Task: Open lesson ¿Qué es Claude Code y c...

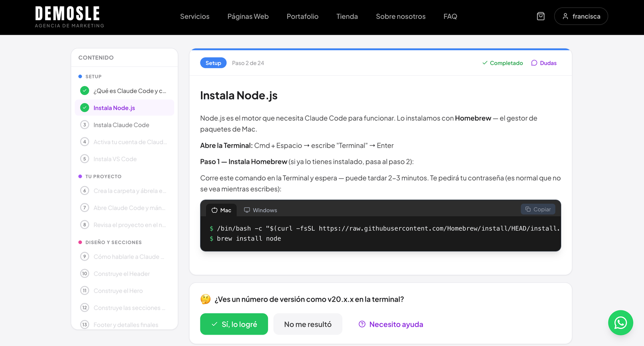Action: (x=125, y=91)
